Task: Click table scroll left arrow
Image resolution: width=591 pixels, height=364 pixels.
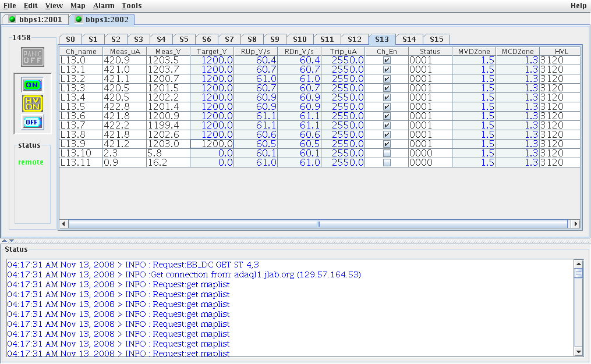Action: pyautogui.click(x=63, y=224)
